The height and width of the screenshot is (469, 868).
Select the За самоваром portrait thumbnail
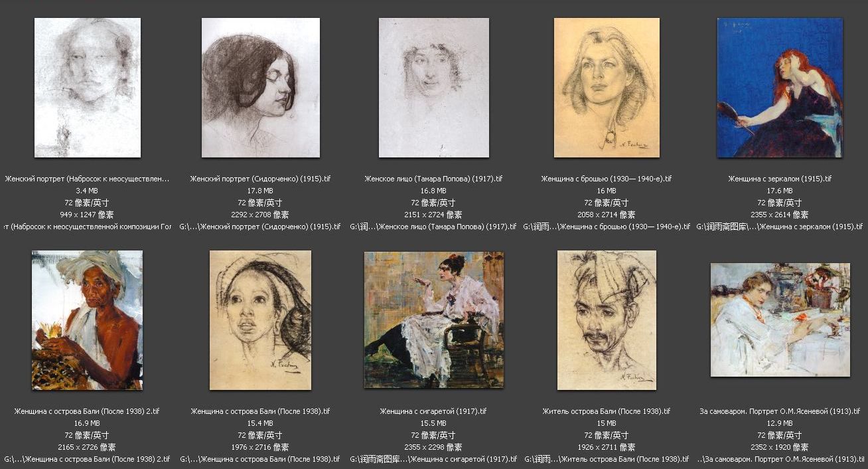[x=780, y=320]
